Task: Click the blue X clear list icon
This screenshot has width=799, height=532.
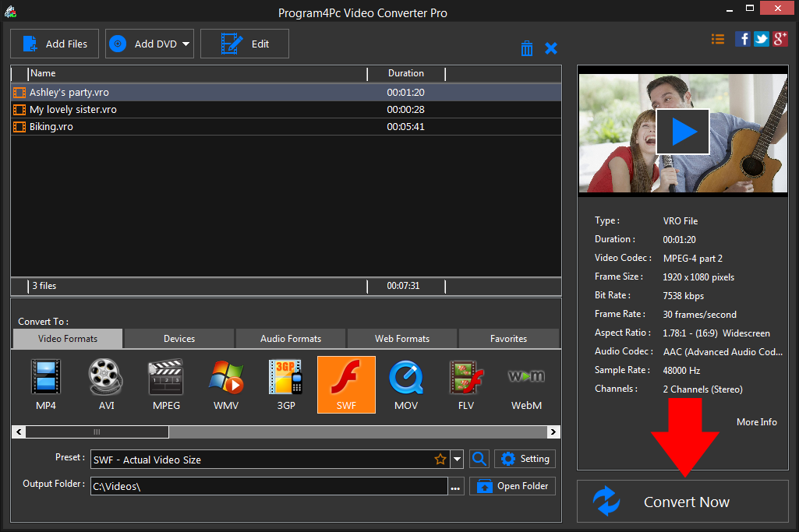Action: coord(551,48)
